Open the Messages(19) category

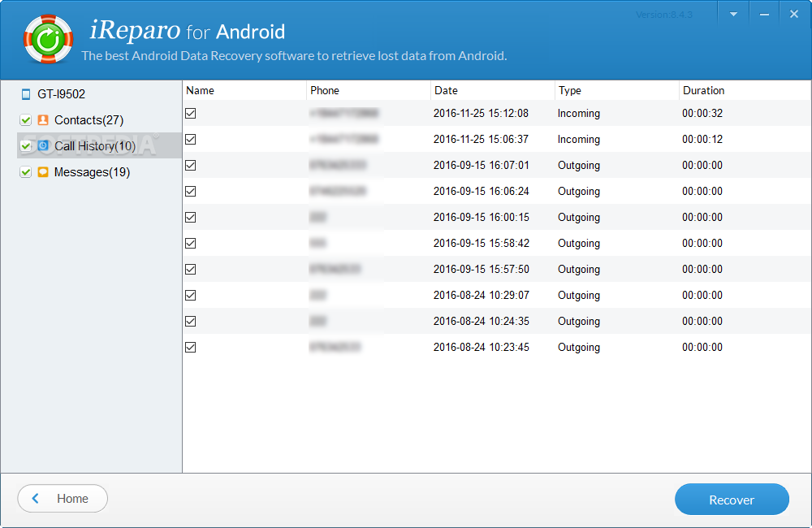point(92,172)
